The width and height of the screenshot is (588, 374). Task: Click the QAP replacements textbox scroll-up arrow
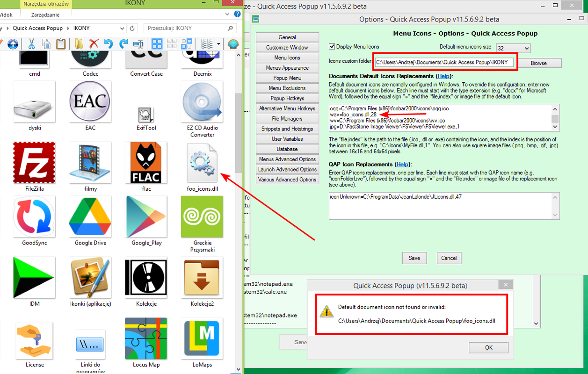[555, 197]
